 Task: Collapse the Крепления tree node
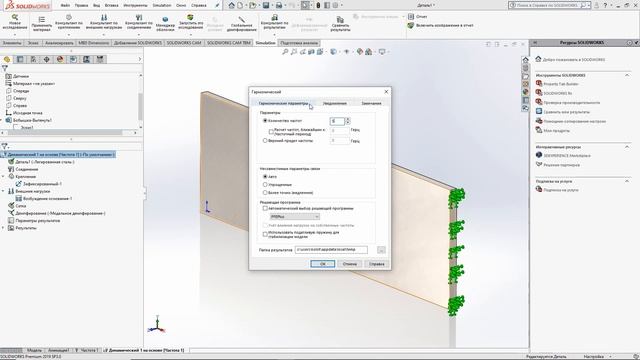tap(3, 177)
